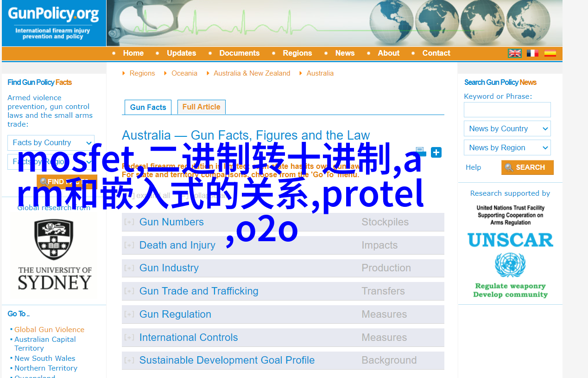Open the Contact menu item
The width and height of the screenshot is (588, 378).
coord(436,53)
